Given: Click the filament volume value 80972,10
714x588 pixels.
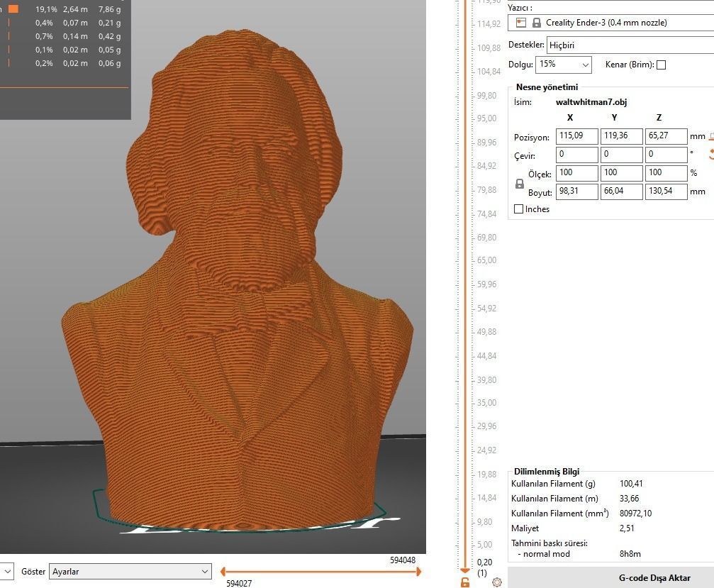Looking at the screenshot, I should 636,514.
